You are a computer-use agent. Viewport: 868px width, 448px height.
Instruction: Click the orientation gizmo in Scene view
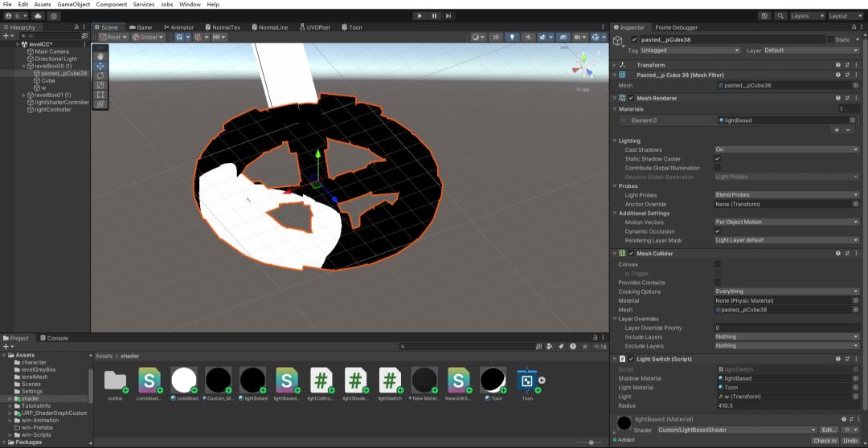583,65
